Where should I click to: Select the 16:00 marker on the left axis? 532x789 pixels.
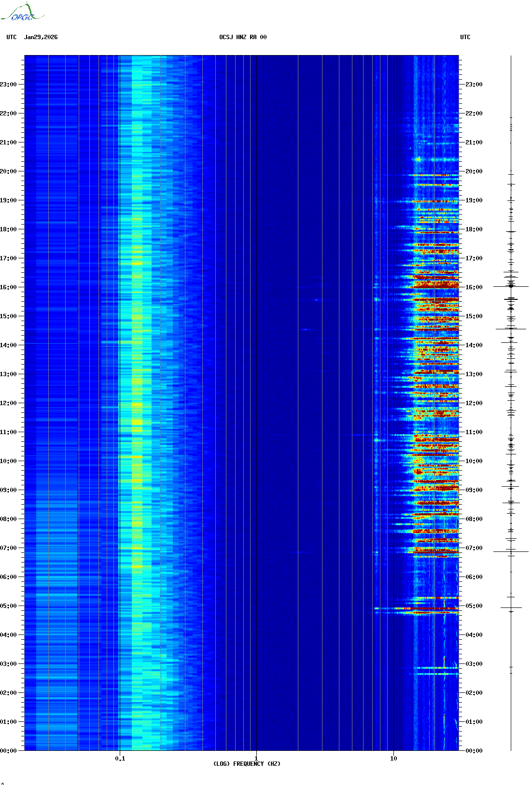8,287
